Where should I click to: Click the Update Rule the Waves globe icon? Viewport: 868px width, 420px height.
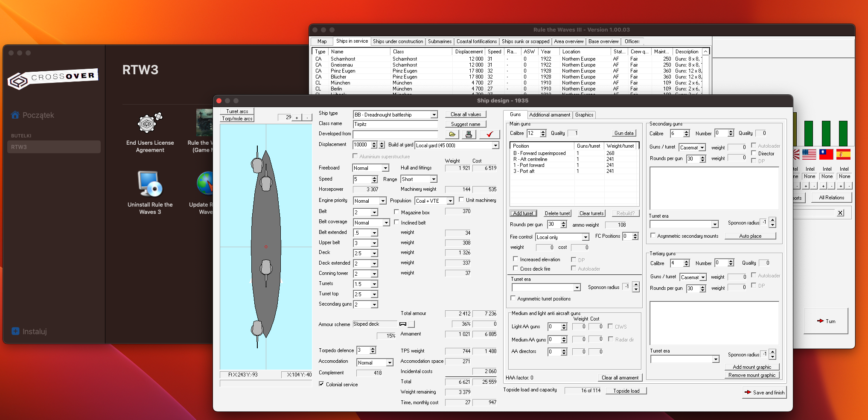(x=205, y=183)
